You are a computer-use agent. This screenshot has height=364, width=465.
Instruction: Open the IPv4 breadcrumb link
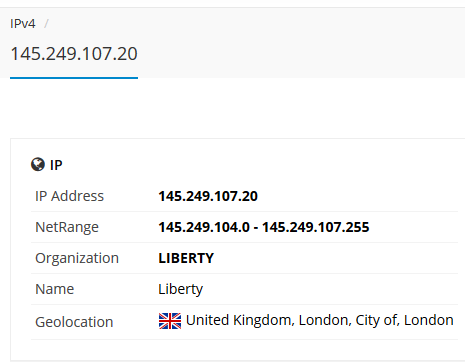[x=23, y=24]
